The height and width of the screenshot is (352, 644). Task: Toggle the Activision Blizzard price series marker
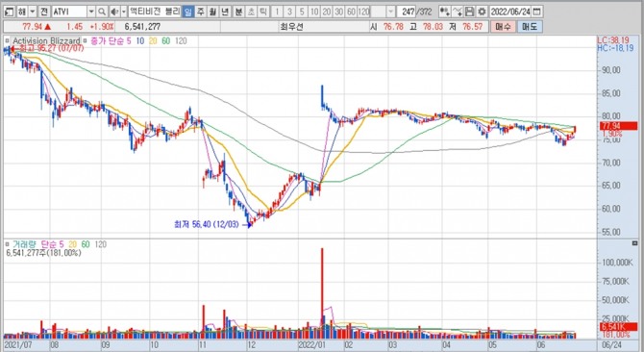(x=7, y=41)
